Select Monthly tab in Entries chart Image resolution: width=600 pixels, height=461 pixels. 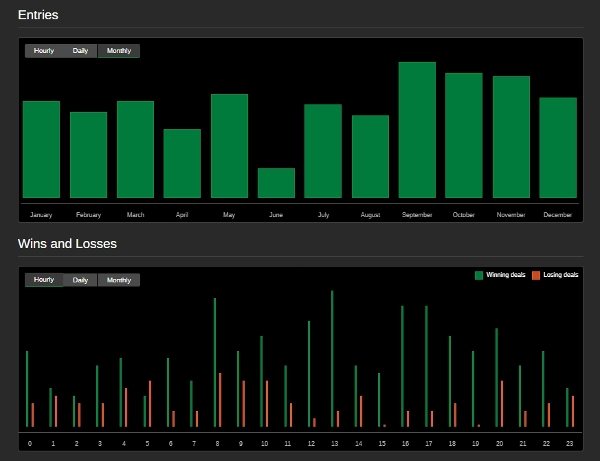(119, 51)
